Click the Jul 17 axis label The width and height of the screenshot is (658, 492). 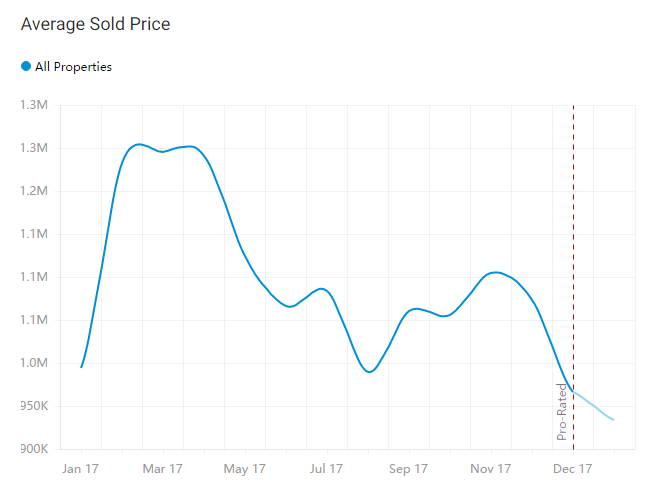click(x=326, y=468)
